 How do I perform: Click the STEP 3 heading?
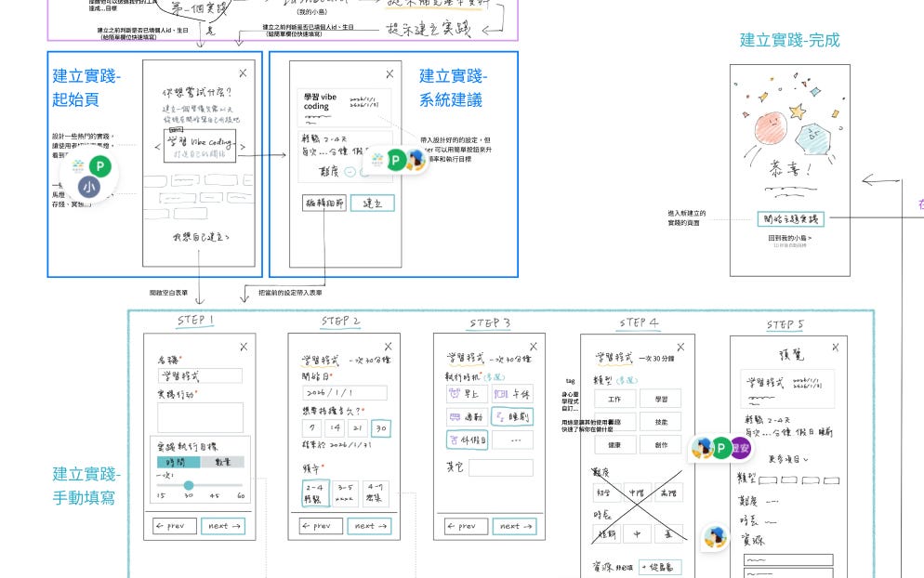pyautogui.click(x=489, y=322)
